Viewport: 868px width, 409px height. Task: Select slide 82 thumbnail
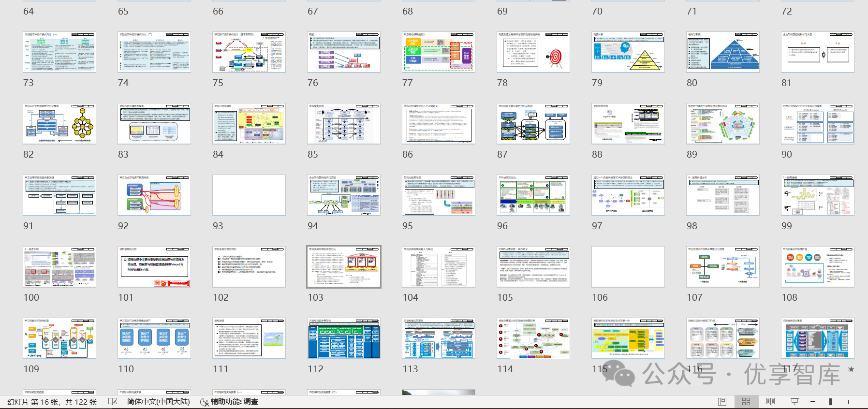tap(59, 124)
